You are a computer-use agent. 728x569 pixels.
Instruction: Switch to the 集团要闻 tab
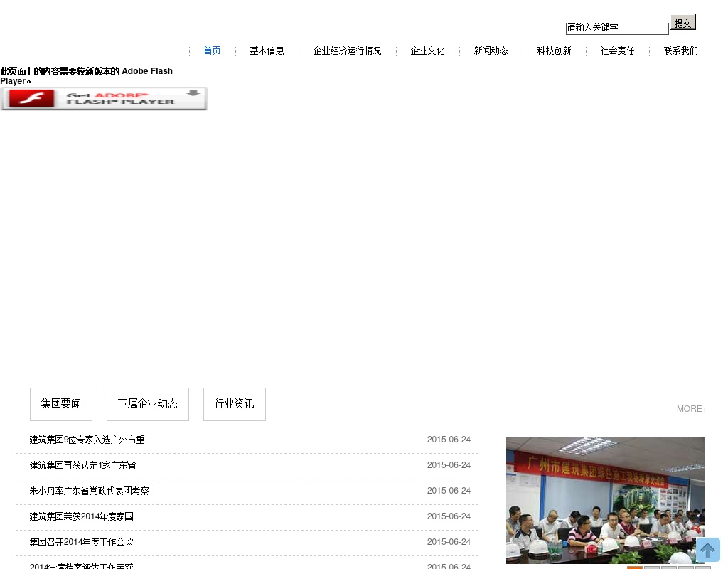[61, 404]
